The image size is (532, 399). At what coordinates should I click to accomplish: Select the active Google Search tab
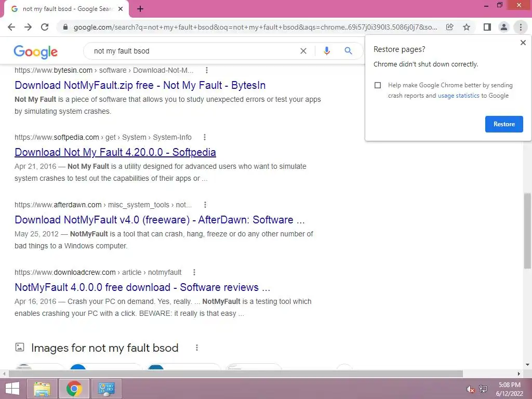tap(66, 9)
